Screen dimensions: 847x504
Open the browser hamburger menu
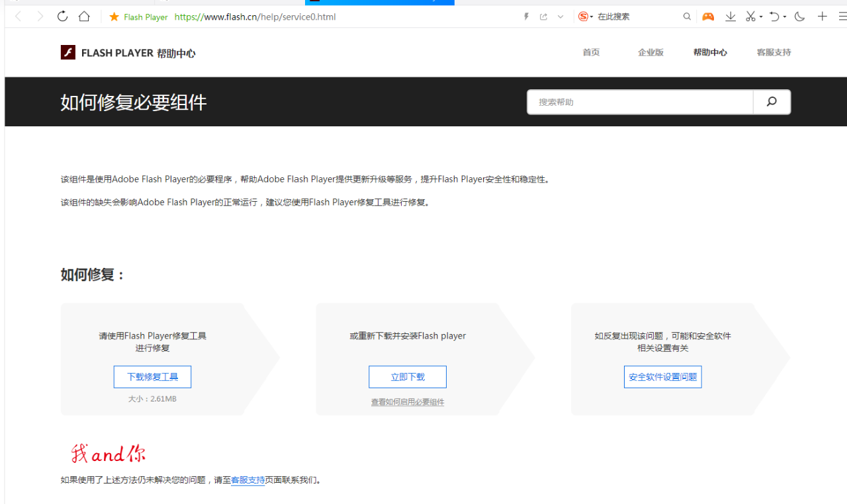pyautogui.click(x=842, y=17)
